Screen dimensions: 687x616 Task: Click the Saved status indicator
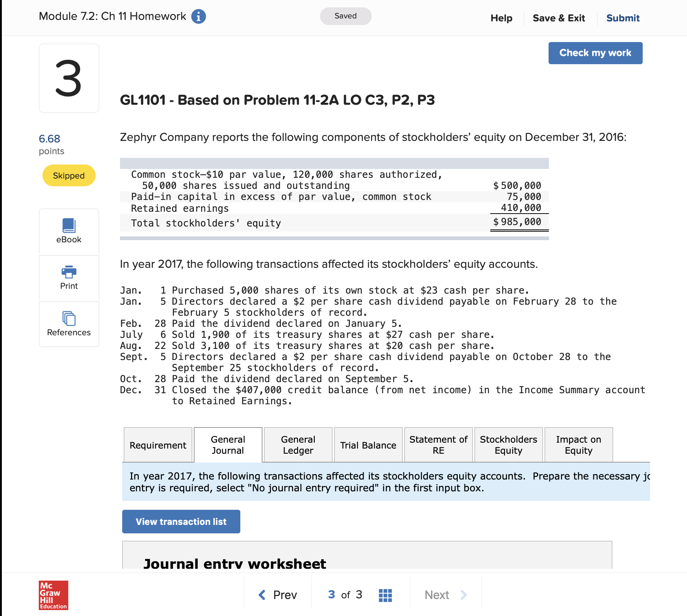click(346, 16)
